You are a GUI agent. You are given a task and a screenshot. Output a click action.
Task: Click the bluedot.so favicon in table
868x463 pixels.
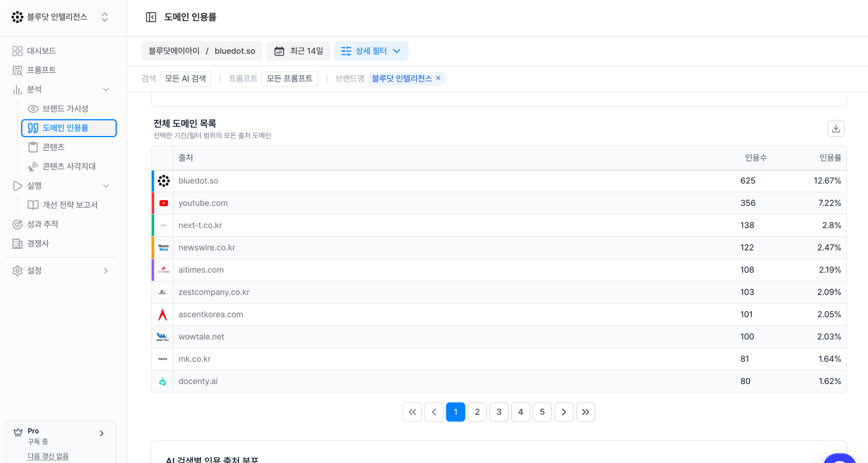click(x=163, y=181)
